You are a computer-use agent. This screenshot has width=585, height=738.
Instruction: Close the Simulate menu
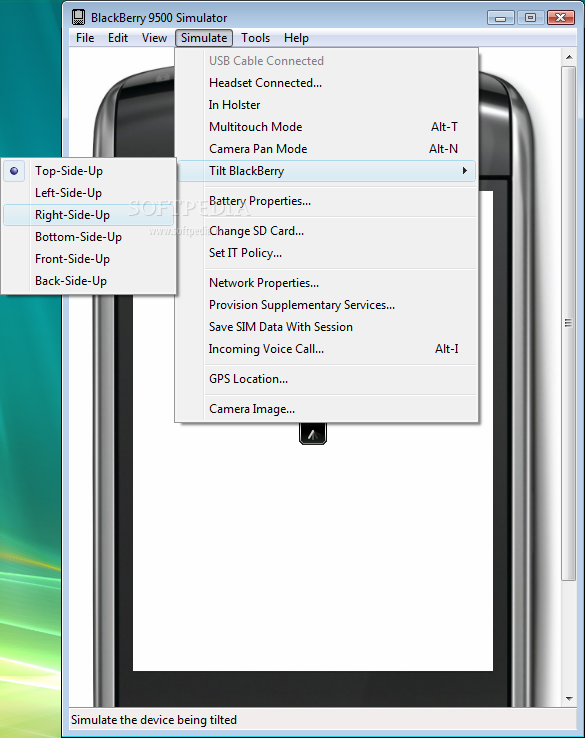point(204,38)
